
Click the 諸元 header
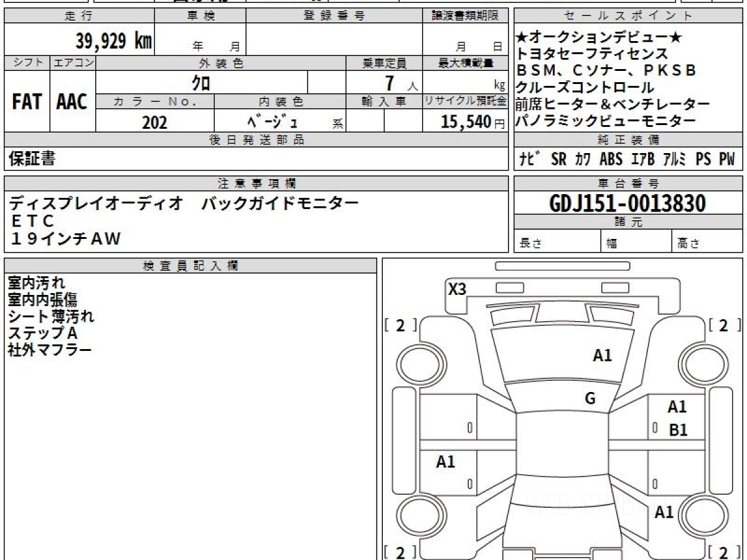(628, 222)
